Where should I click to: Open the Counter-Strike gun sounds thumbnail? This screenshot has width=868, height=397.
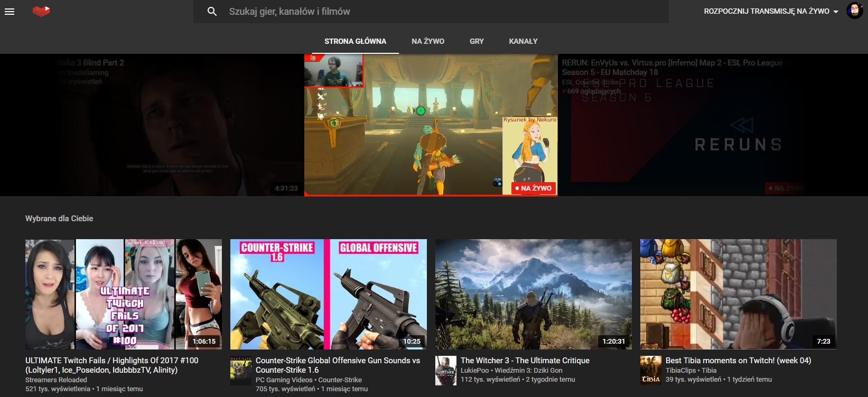tap(328, 294)
